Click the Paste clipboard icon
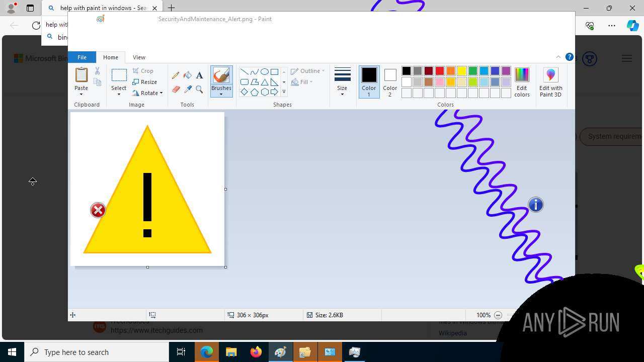The width and height of the screenshot is (644, 362). (x=81, y=75)
